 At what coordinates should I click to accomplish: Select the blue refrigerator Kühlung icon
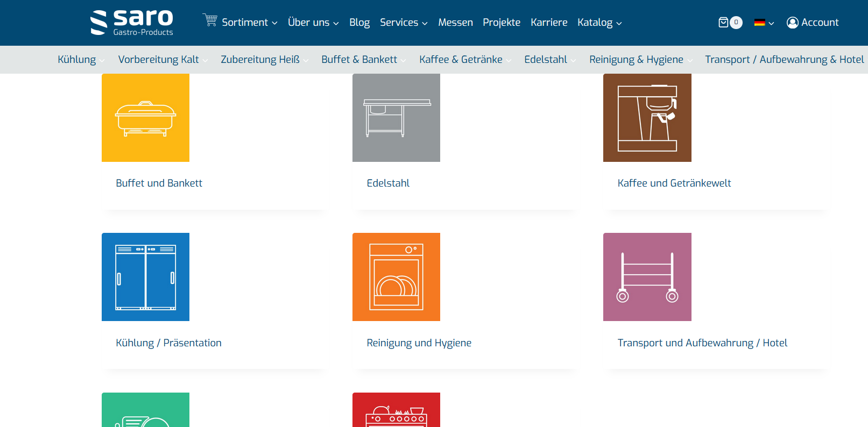[x=145, y=277]
